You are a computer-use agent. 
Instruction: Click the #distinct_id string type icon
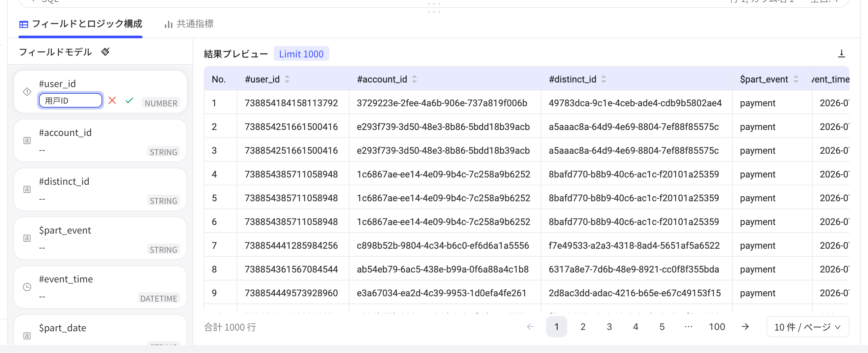point(27,189)
